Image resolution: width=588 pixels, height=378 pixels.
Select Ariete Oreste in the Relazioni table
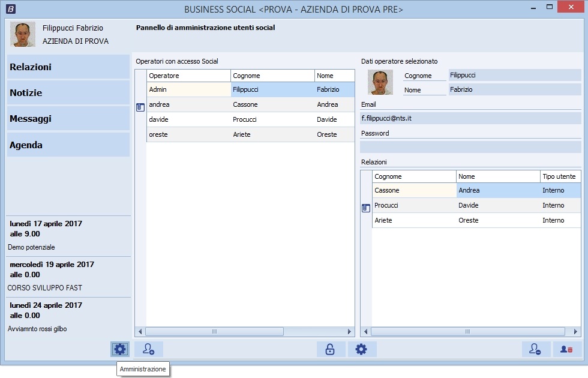[414, 220]
